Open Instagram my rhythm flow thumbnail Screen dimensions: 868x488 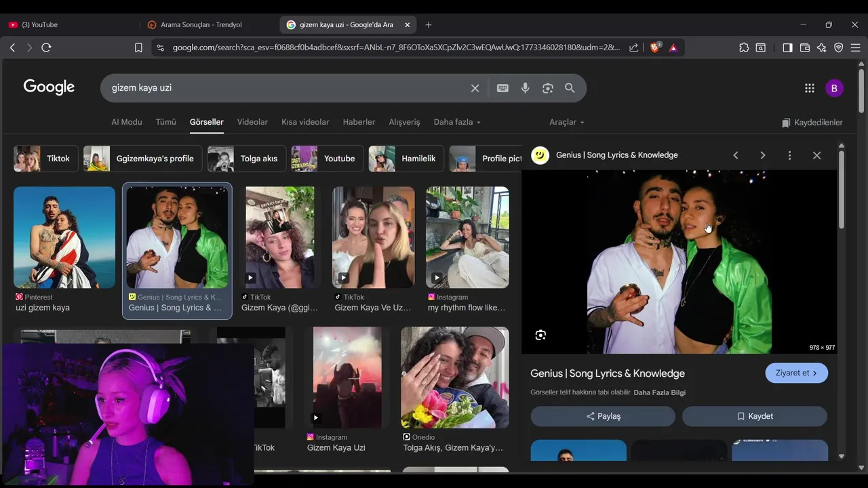coord(467,237)
